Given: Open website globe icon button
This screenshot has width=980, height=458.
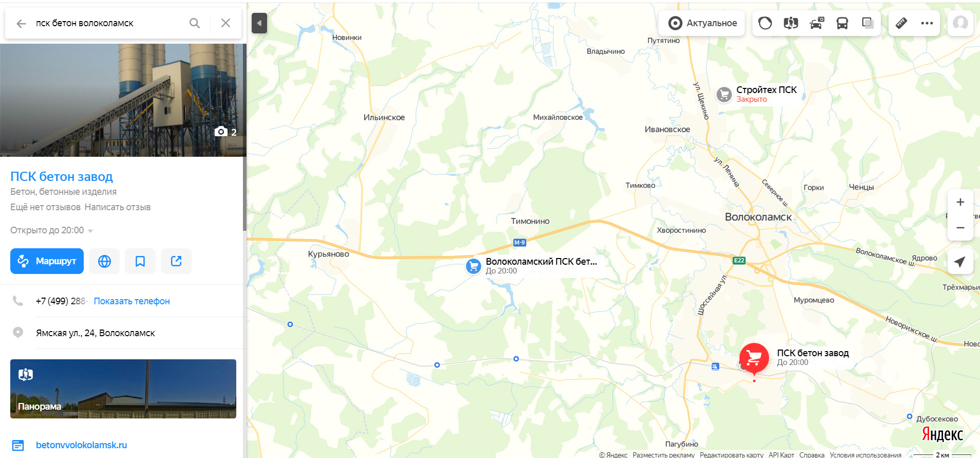Looking at the screenshot, I should [x=104, y=261].
